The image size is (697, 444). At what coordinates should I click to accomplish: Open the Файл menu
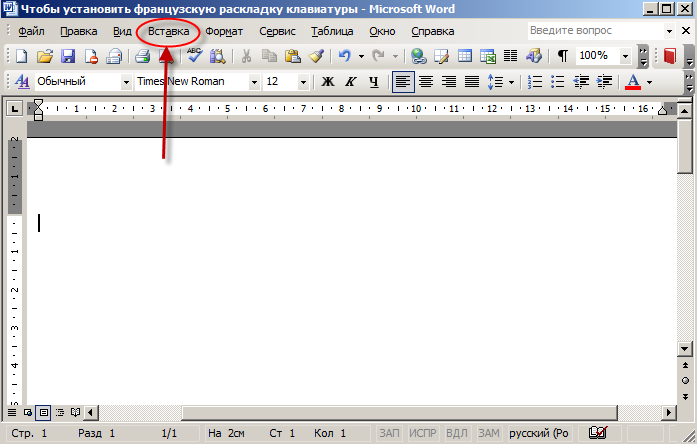coord(31,31)
